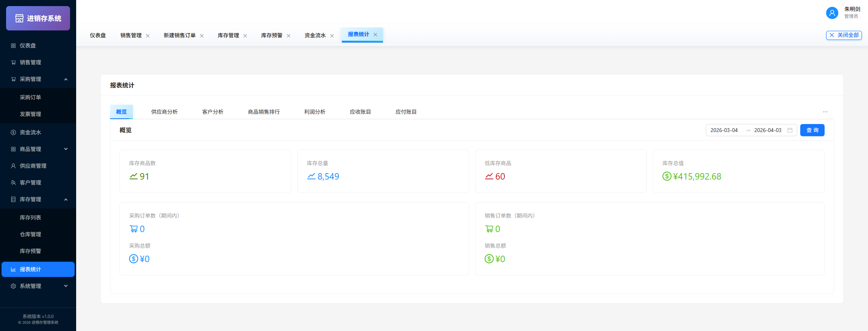Viewport: 868px width, 331px height.
Task: Click the calendar icon in date range
Action: pyautogui.click(x=790, y=130)
